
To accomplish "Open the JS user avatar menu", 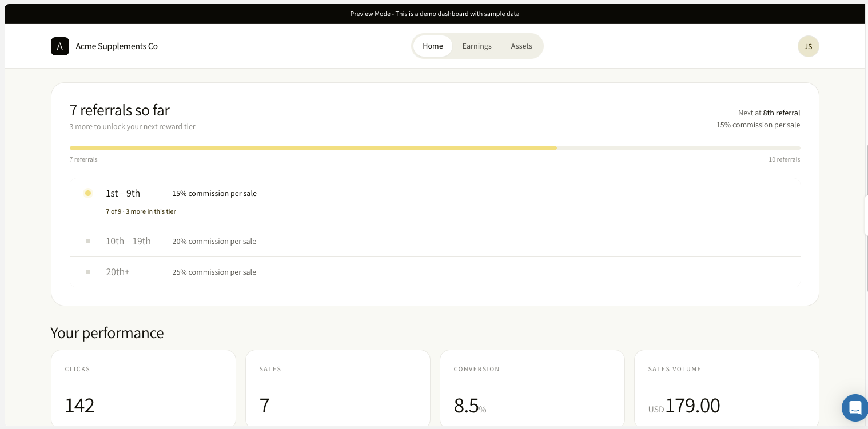I will click(x=808, y=46).
